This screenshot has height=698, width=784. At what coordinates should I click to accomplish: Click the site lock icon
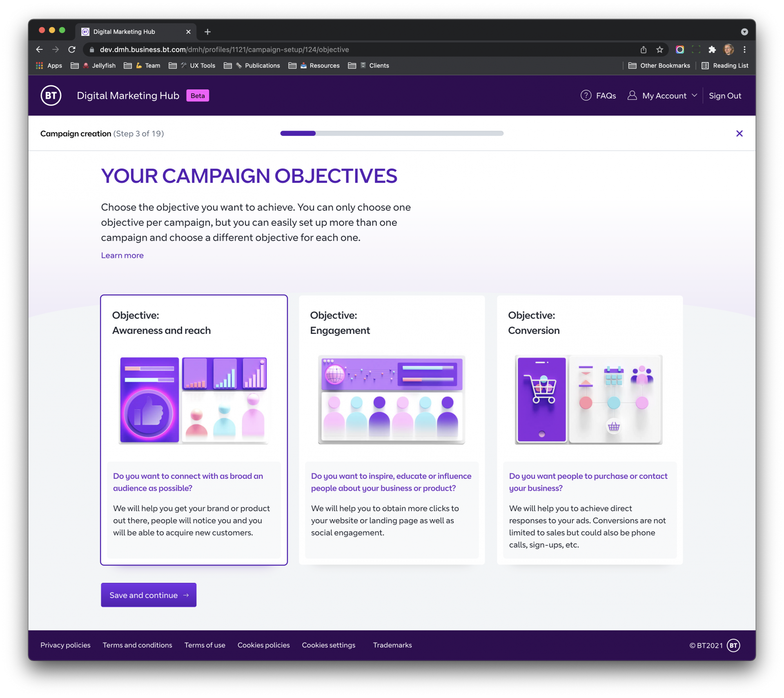pyautogui.click(x=92, y=49)
